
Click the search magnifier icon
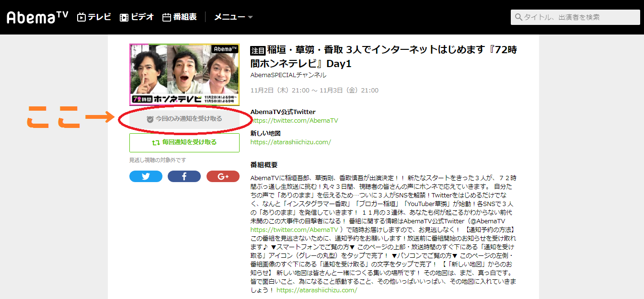click(519, 17)
